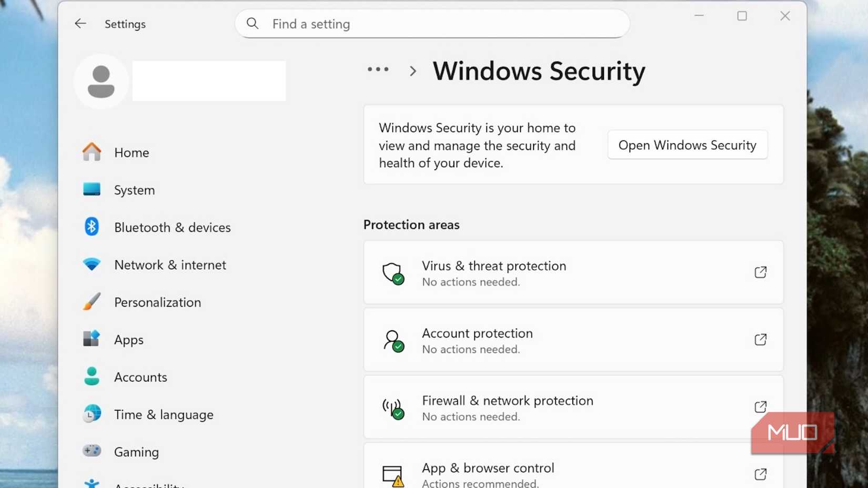Click the Find a setting search box
This screenshot has width=868, height=488.
[432, 24]
